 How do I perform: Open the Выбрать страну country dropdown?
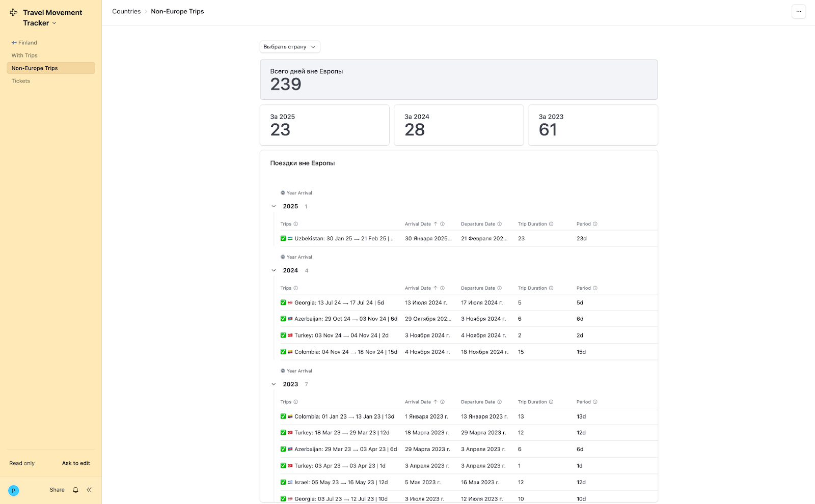[x=290, y=47]
